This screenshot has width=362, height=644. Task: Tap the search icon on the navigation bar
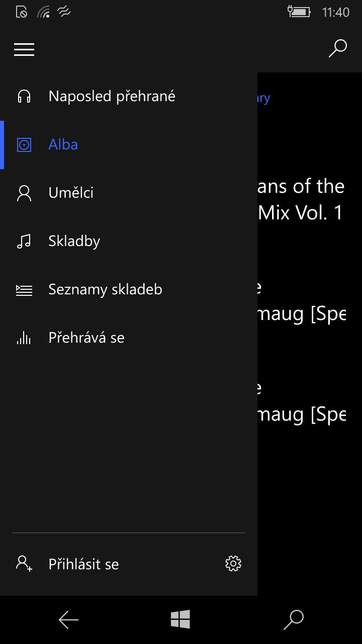[x=293, y=619]
